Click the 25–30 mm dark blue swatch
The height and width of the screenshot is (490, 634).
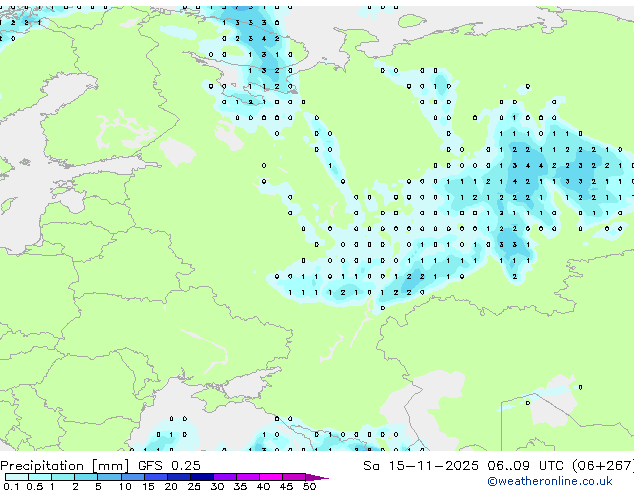point(201,477)
